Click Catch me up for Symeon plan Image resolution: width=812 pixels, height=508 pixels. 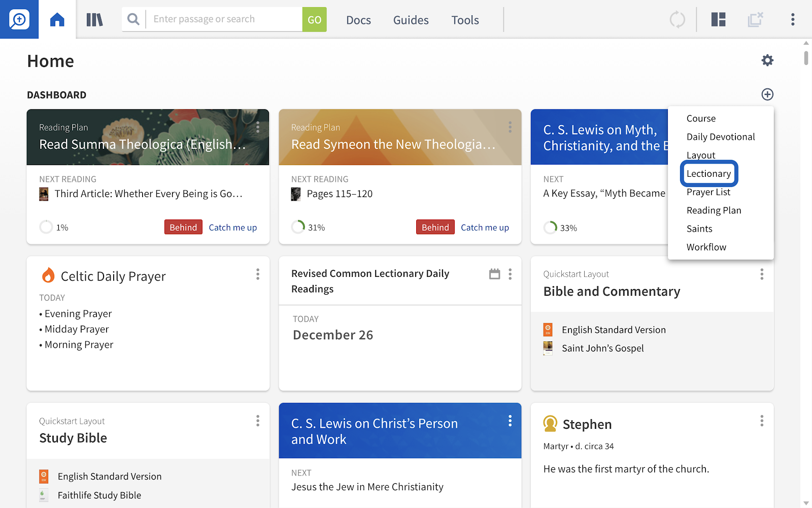[x=485, y=228]
